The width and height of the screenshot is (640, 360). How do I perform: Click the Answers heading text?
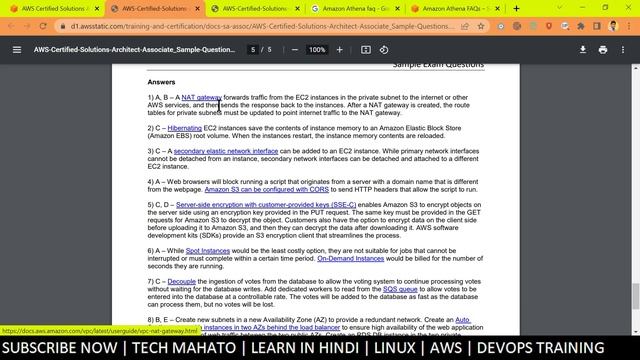(161, 82)
